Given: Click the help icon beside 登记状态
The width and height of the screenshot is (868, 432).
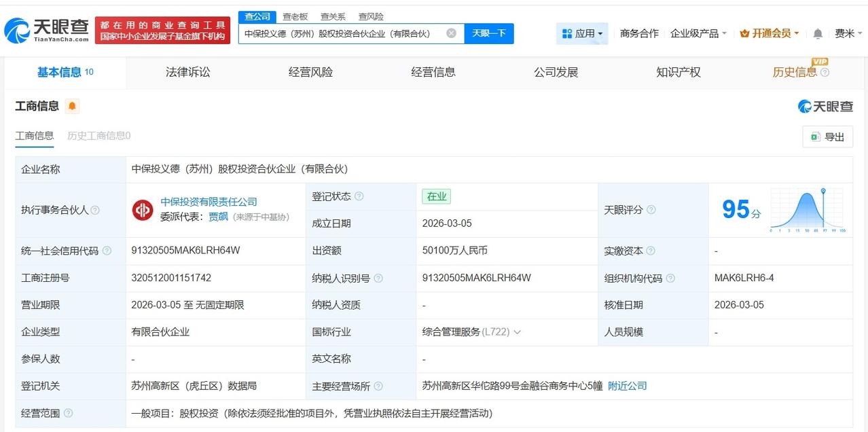Looking at the screenshot, I should tap(359, 196).
